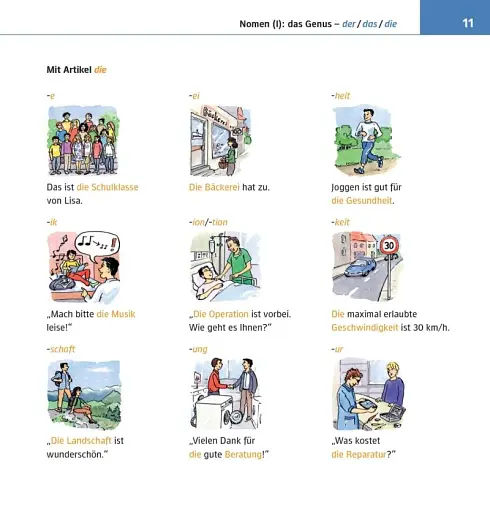The height and width of the screenshot is (512, 490).
Task: Click the header title "Nomen (I): das Genus"
Action: (286, 24)
